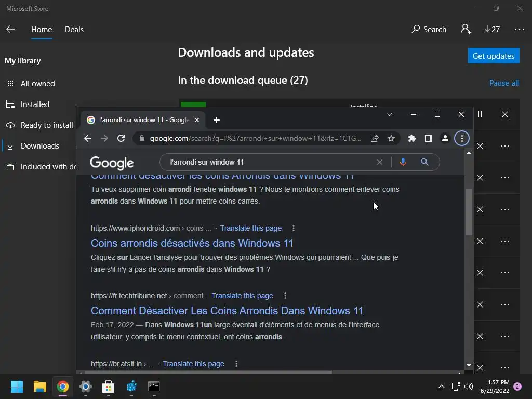Click the Chrome horizontal scrollbar thumb
This screenshot has height=399, width=532.
[x=208, y=373]
